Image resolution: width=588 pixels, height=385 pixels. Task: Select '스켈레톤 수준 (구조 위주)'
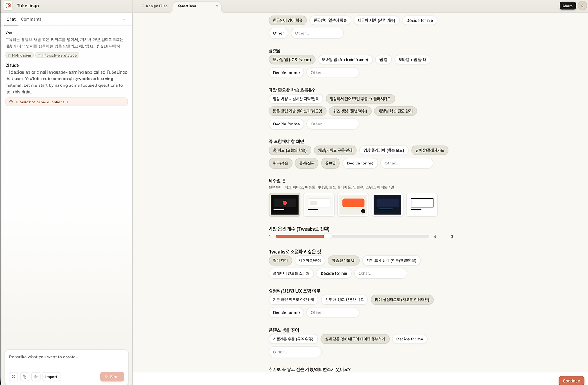(293, 339)
